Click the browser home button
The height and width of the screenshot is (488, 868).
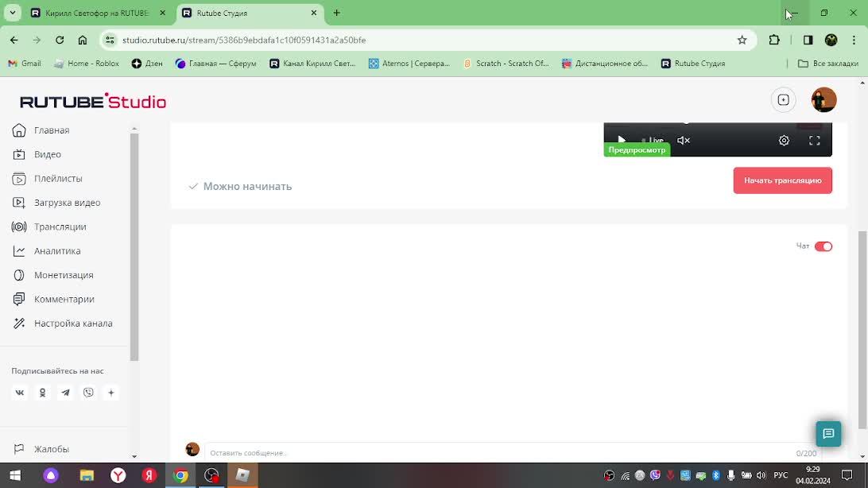[83, 40]
